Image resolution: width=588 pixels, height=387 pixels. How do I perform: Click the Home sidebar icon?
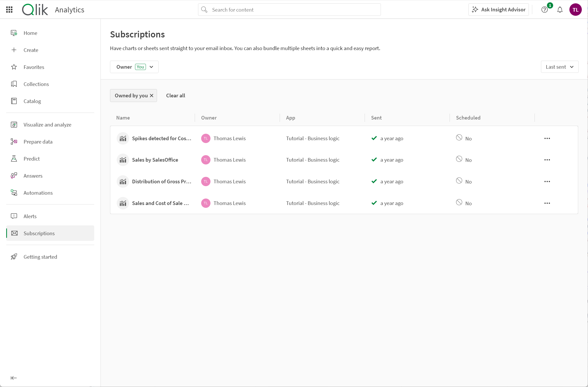[x=14, y=32]
